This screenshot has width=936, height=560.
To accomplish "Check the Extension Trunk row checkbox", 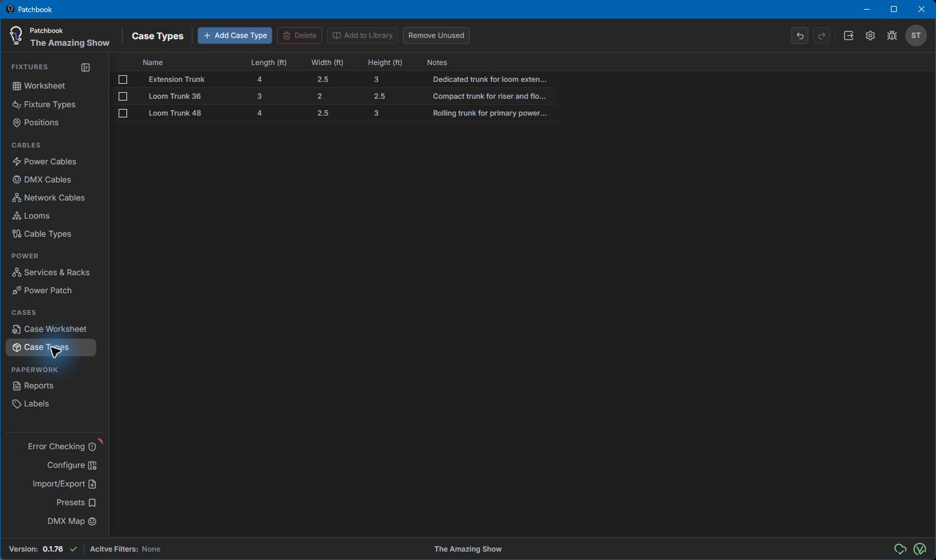I will 123,79.
